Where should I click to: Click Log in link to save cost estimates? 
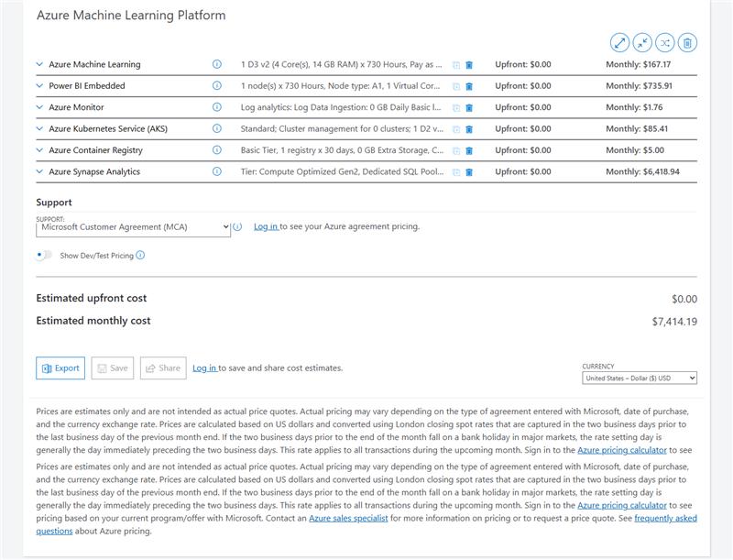(204, 368)
